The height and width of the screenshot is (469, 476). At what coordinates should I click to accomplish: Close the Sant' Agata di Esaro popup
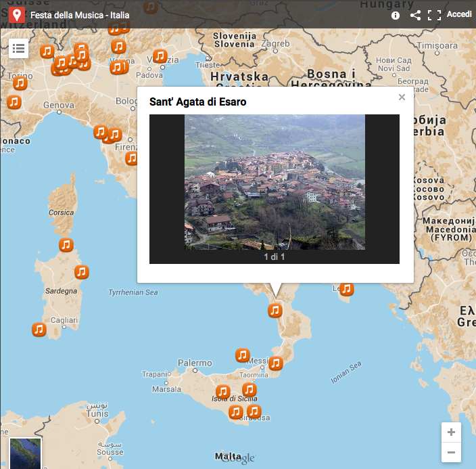402,97
